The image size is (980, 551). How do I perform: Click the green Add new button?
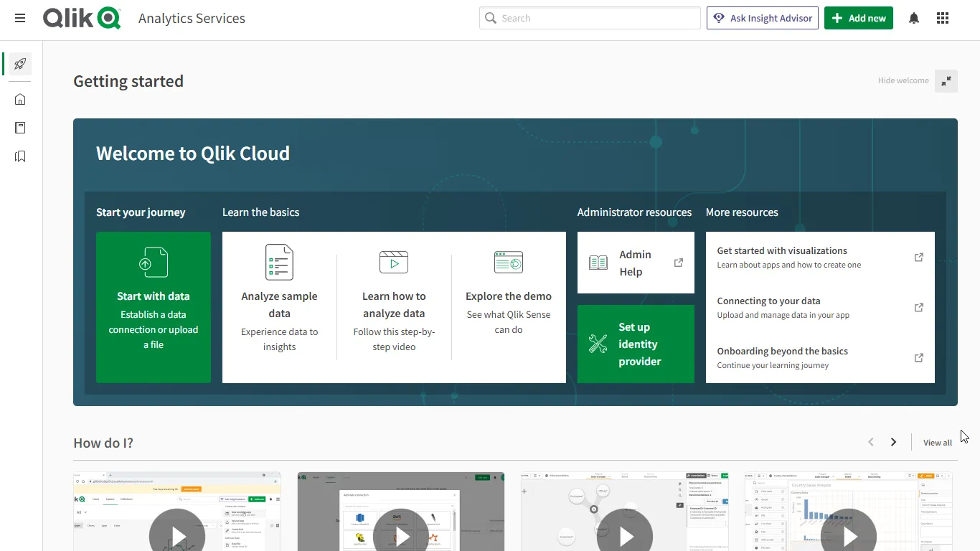[x=858, y=18]
